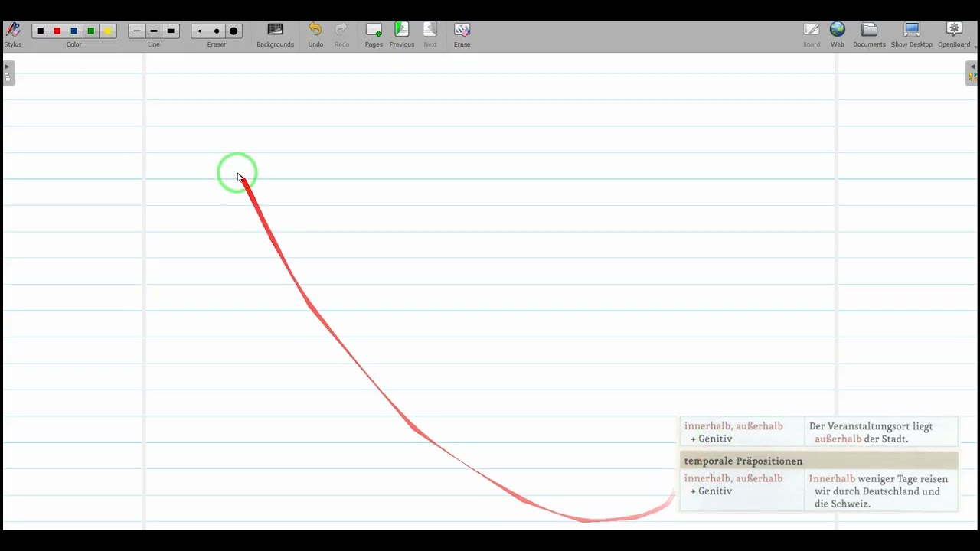Open the OpenBoard menu

pos(954,35)
